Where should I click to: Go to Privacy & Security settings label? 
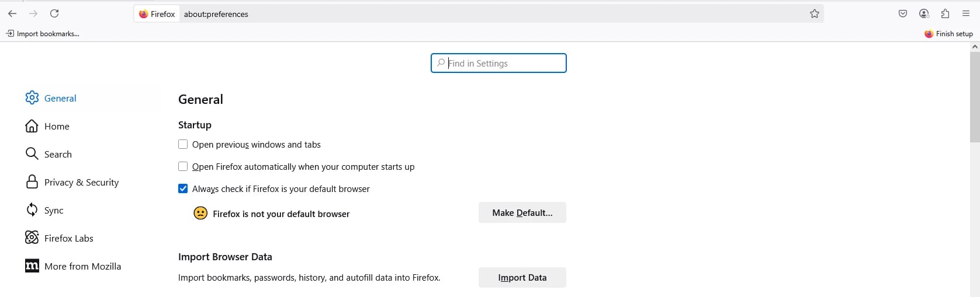(x=81, y=182)
